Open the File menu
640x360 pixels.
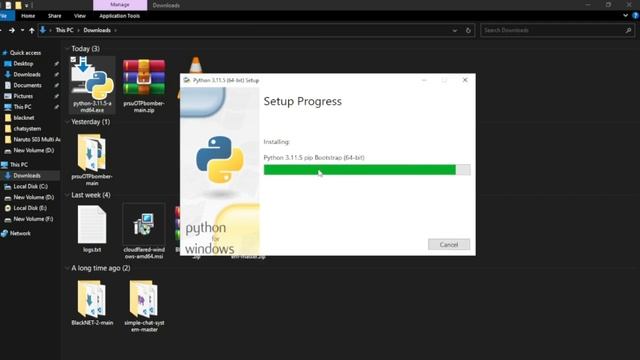(x=6, y=16)
